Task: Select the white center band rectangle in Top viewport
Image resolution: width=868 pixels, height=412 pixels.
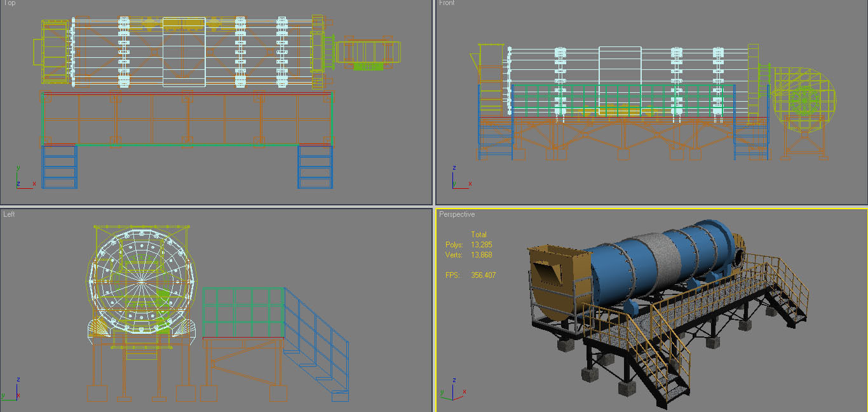Action: [x=184, y=52]
